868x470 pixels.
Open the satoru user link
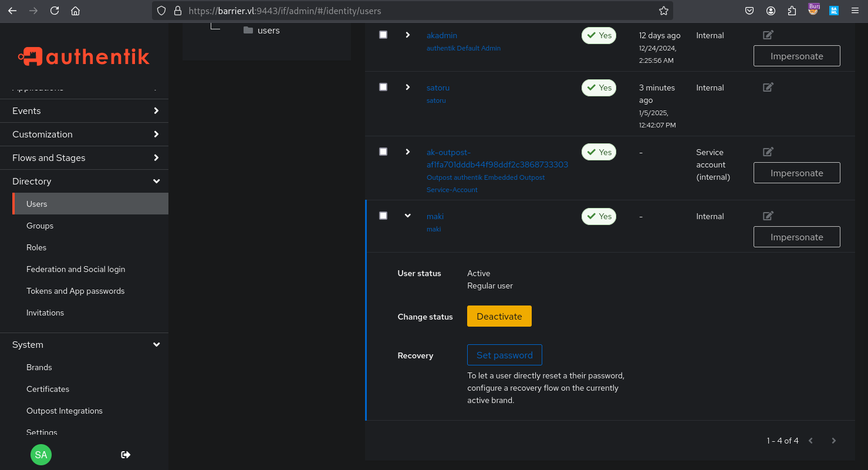point(438,88)
